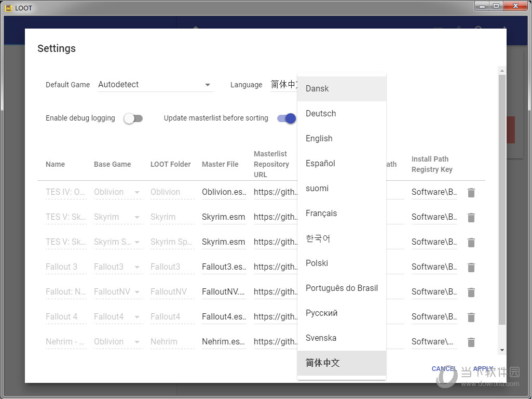This screenshot has width=532, height=399.
Task: Delete the Fallout: New Vegas game row
Action: click(x=471, y=292)
